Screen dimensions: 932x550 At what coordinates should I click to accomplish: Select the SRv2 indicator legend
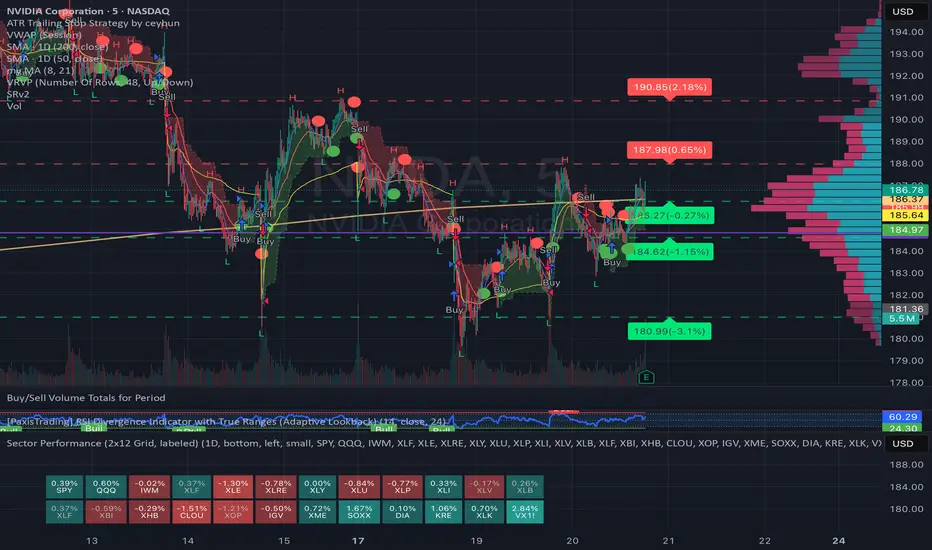[x=18, y=94]
